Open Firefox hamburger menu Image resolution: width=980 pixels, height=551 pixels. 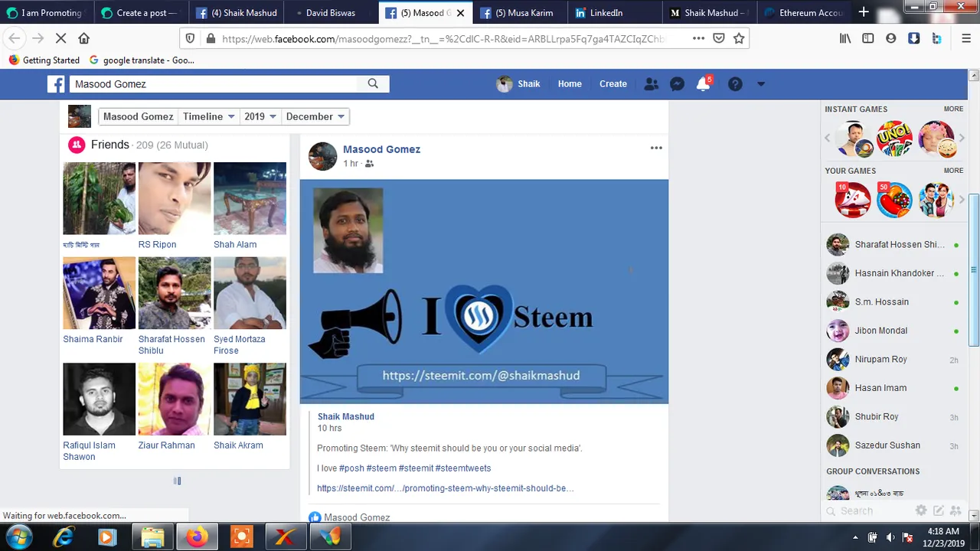click(x=966, y=38)
